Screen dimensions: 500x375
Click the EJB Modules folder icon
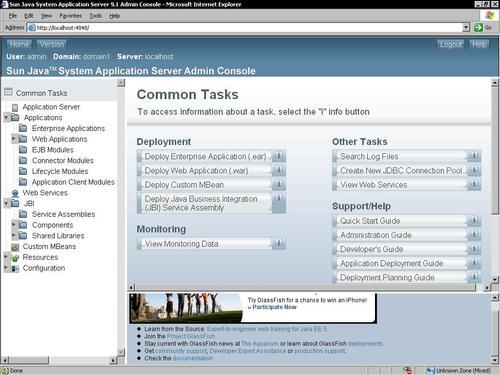(x=23, y=150)
